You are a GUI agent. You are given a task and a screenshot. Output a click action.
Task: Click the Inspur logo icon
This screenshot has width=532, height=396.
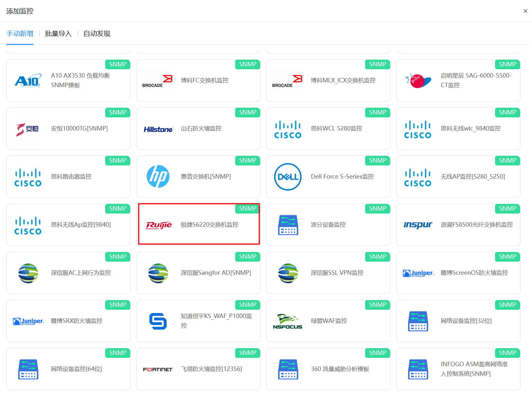pos(418,225)
